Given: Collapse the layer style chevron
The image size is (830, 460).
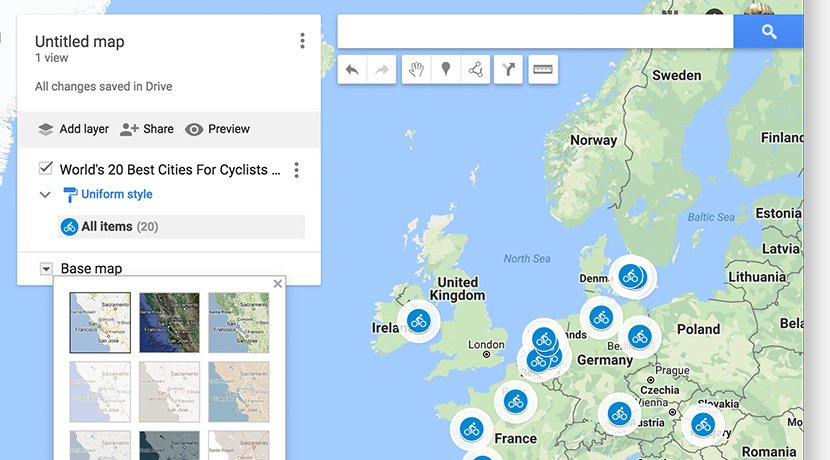Looking at the screenshot, I should click(45, 195).
